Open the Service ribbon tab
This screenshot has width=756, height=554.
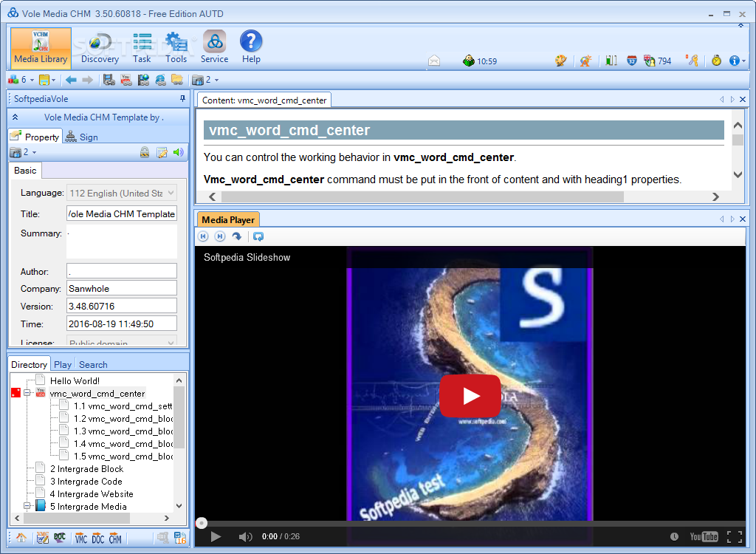pos(215,48)
